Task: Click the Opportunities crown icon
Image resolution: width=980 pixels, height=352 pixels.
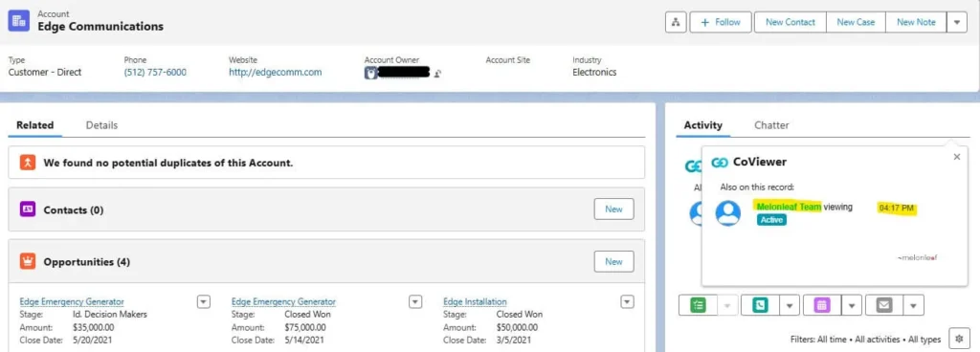Action: [28, 261]
